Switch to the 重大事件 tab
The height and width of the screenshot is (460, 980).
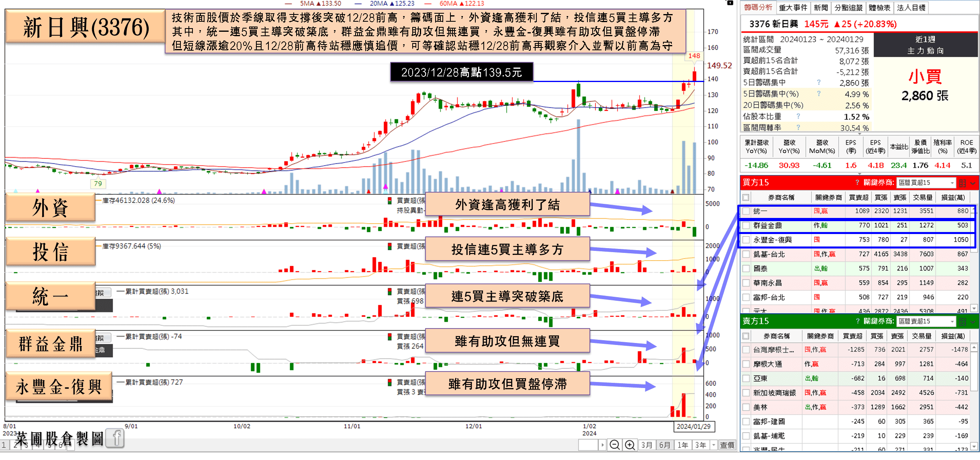point(793,7)
